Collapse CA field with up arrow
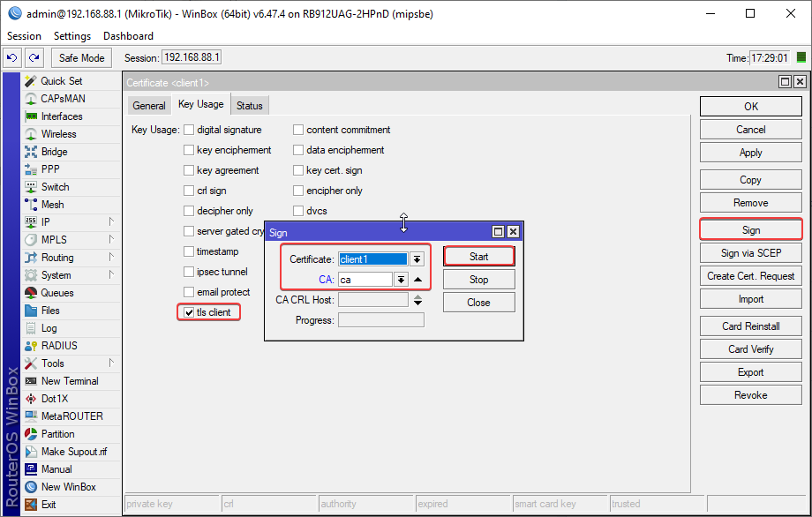The height and width of the screenshot is (517, 812). point(417,280)
